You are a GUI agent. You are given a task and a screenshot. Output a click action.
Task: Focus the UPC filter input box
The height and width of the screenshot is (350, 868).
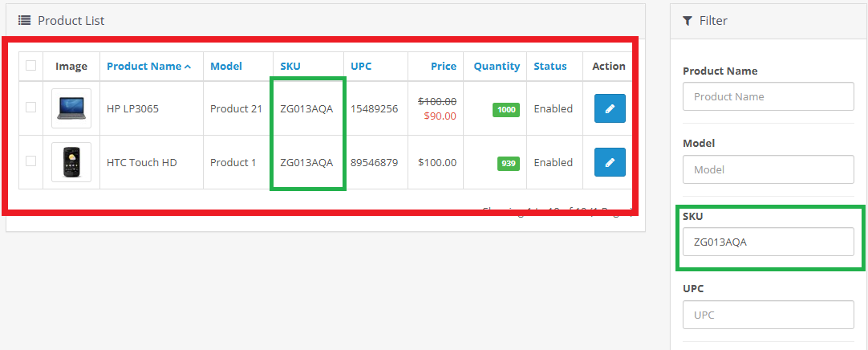point(768,315)
